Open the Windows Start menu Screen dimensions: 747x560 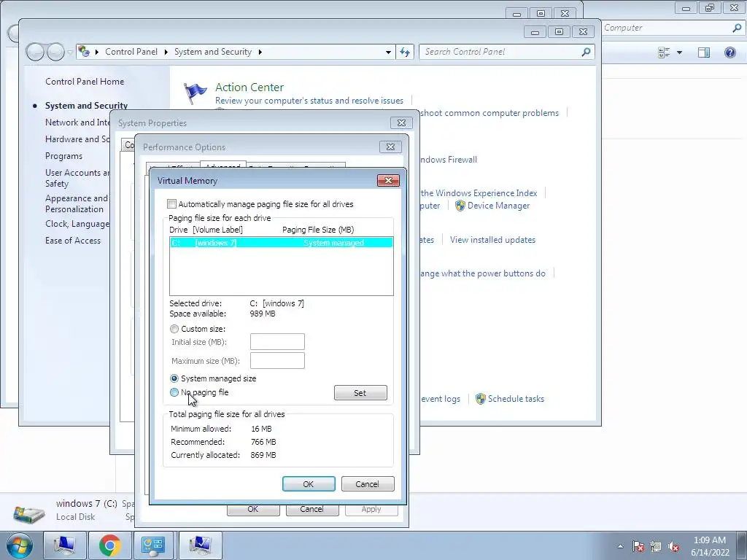(x=19, y=545)
